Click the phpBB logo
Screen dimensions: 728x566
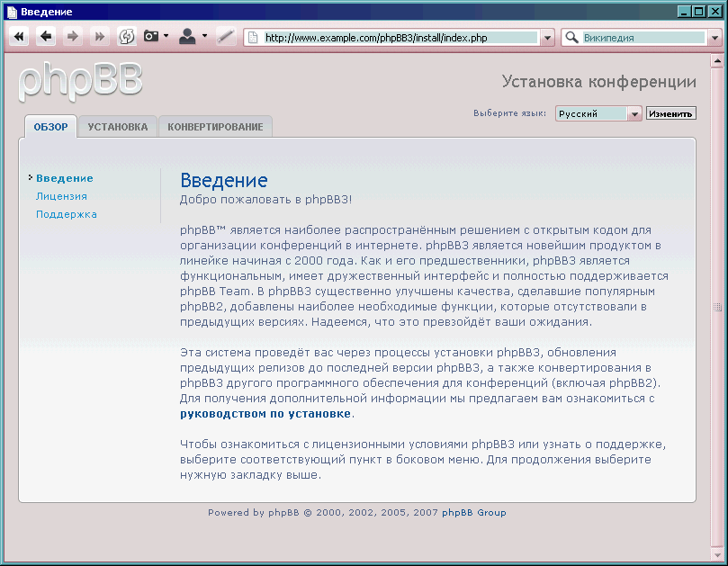click(81, 81)
